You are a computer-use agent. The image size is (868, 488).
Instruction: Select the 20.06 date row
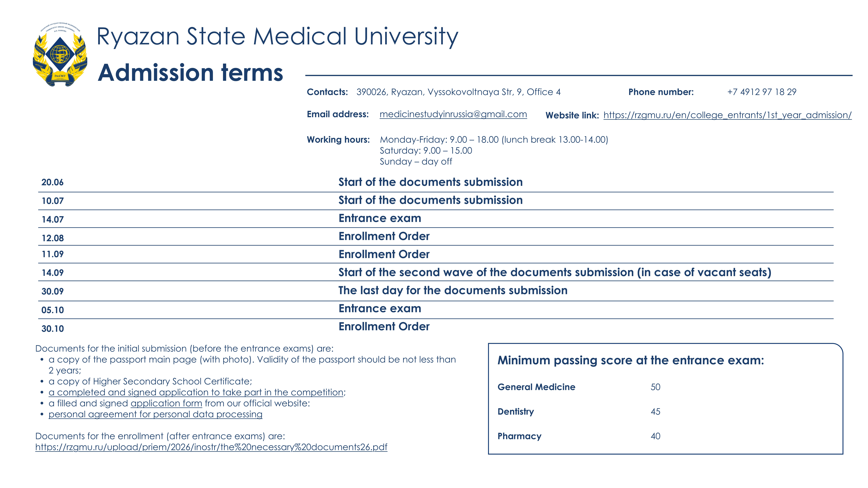click(436, 182)
